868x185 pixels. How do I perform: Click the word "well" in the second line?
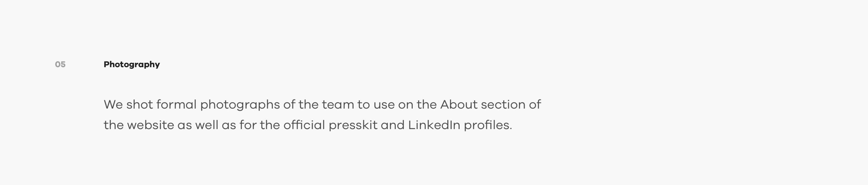[x=207, y=125]
